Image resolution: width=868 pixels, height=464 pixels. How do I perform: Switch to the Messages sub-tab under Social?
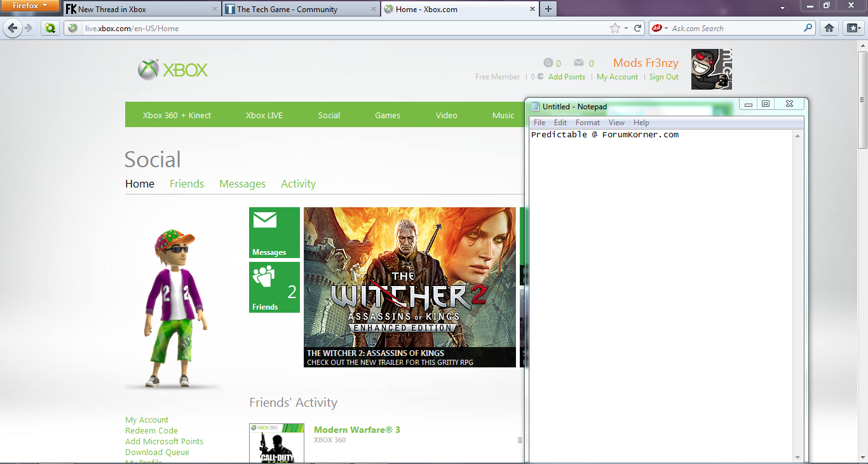click(x=242, y=184)
